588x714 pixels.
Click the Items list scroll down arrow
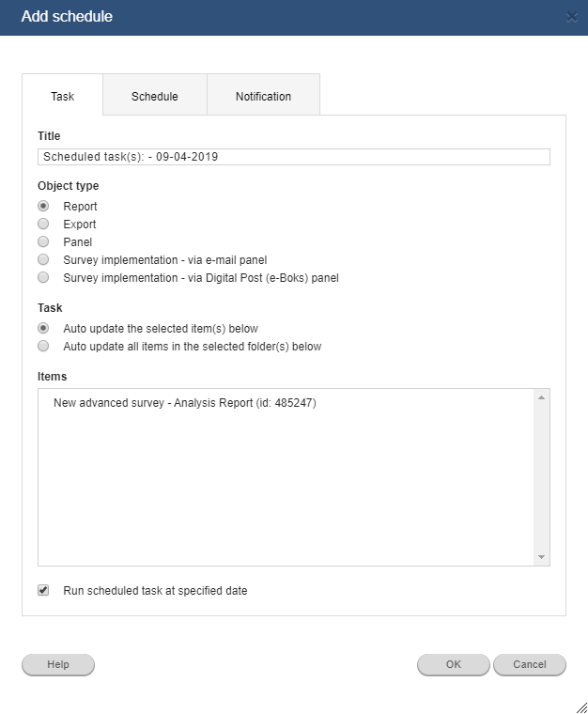click(541, 557)
